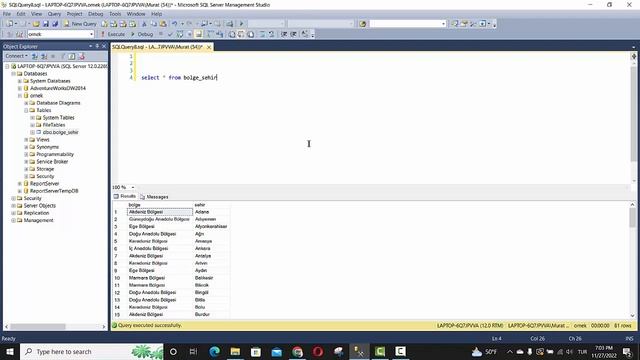Click the Undo arrow icon
This screenshot has width=640, height=360.
[175, 24]
